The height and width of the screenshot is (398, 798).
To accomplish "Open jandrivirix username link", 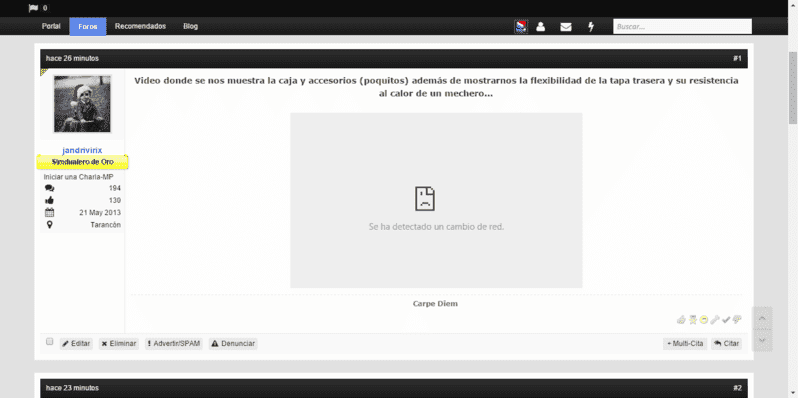I will [82, 150].
